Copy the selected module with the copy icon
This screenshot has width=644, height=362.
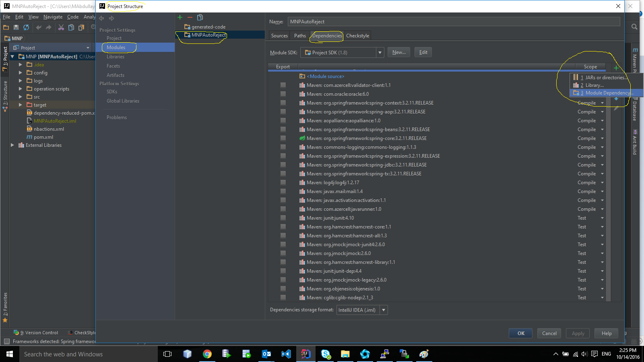coord(200,17)
